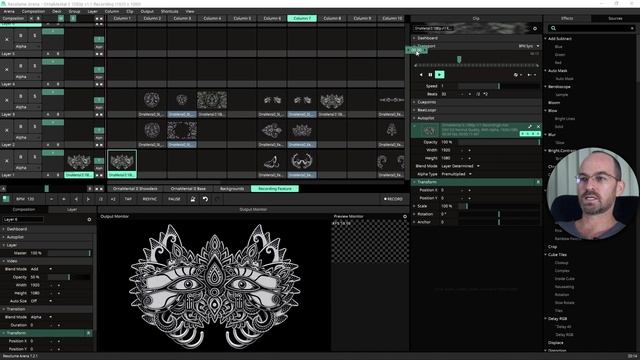Open the clip Blend Mode Layer Determined dropdown
The height and width of the screenshot is (360, 640).
click(460, 166)
